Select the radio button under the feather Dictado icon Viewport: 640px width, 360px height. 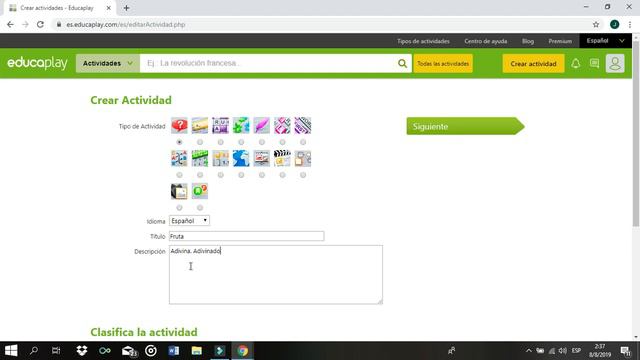262,142
